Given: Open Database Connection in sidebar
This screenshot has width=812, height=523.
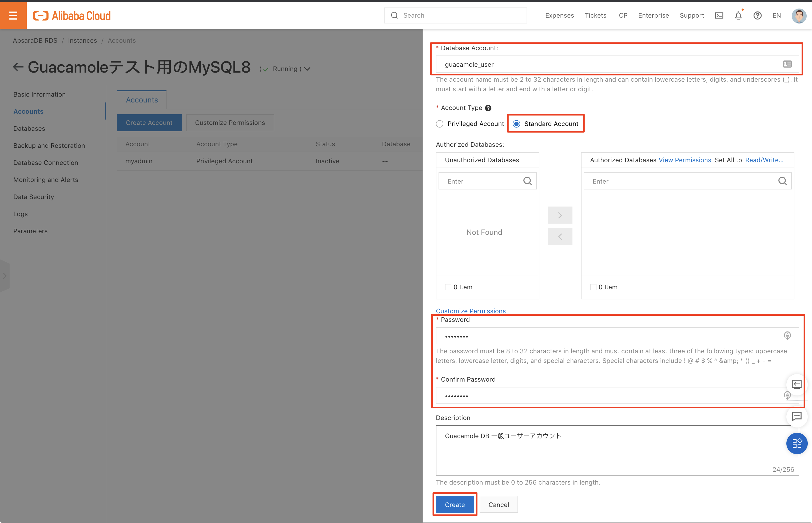Looking at the screenshot, I should click(46, 163).
